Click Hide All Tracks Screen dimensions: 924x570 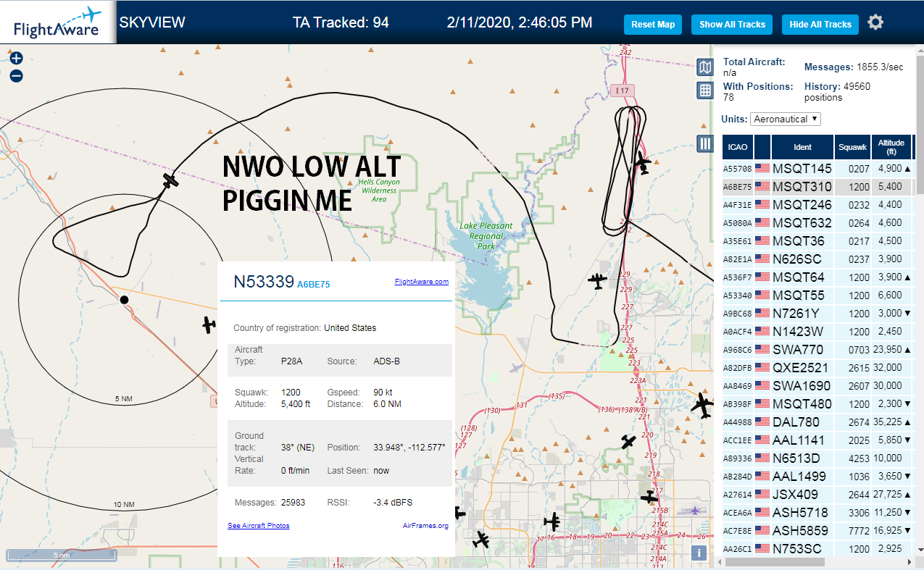(x=820, y=24)
